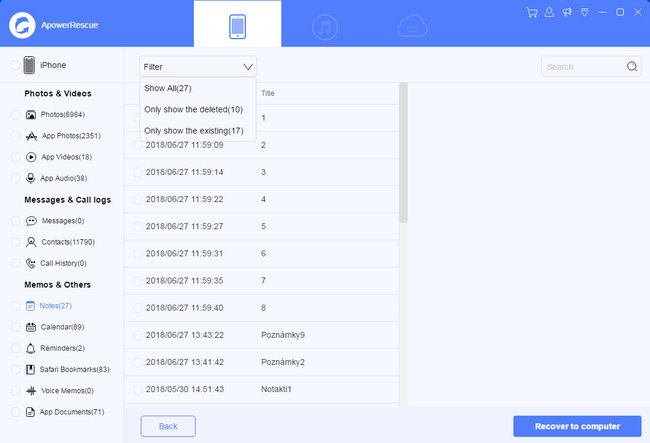This screenshot has width=650, height=443.
Task: Open the shopping cart icon
Action: (x=531, y=12)
